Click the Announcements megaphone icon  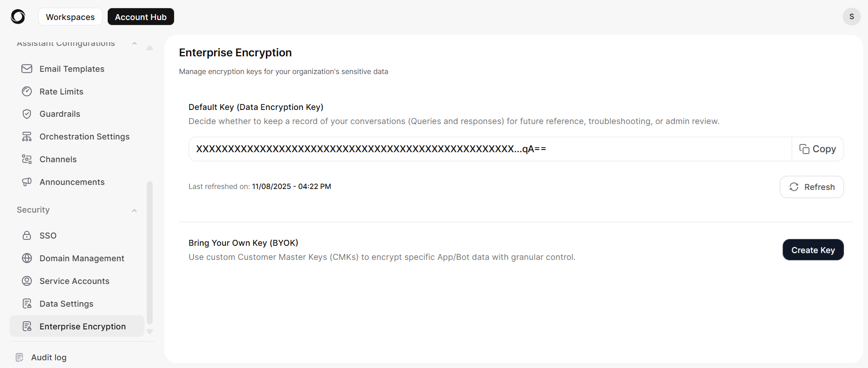[27, 182]
